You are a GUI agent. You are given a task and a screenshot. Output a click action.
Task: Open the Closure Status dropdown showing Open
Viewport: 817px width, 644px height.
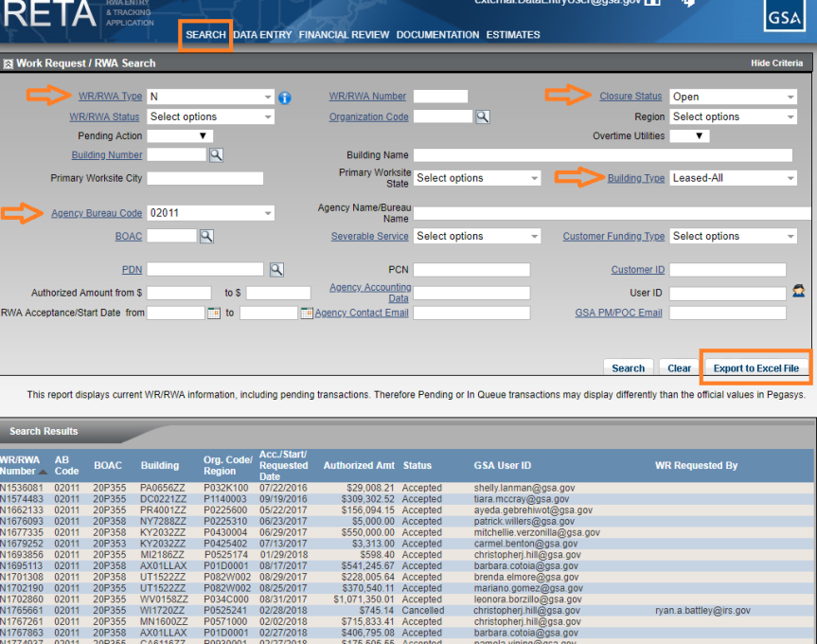pos(790,98)
